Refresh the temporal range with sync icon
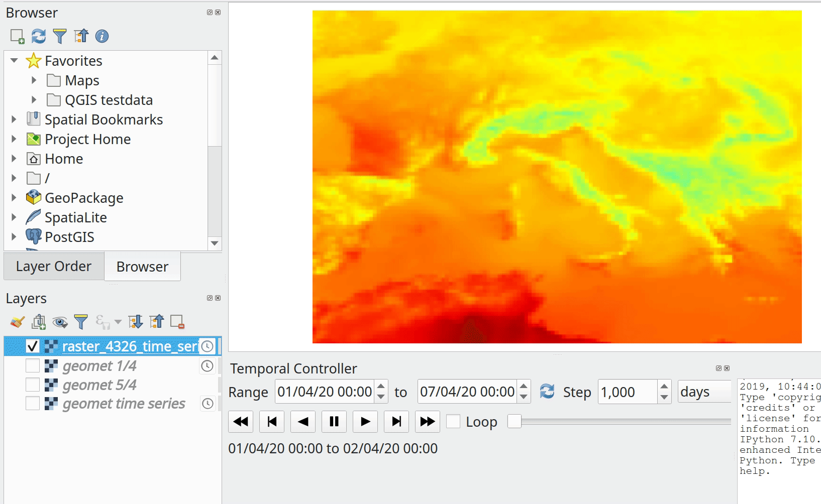The height and width of the screenshot is (504, 821). point(547,392)
